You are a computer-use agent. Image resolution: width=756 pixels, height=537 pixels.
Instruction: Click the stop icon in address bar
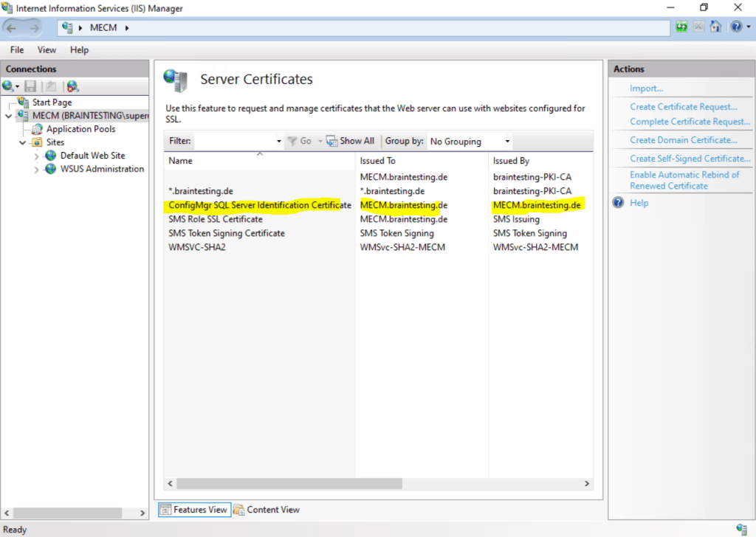[698, 27]
